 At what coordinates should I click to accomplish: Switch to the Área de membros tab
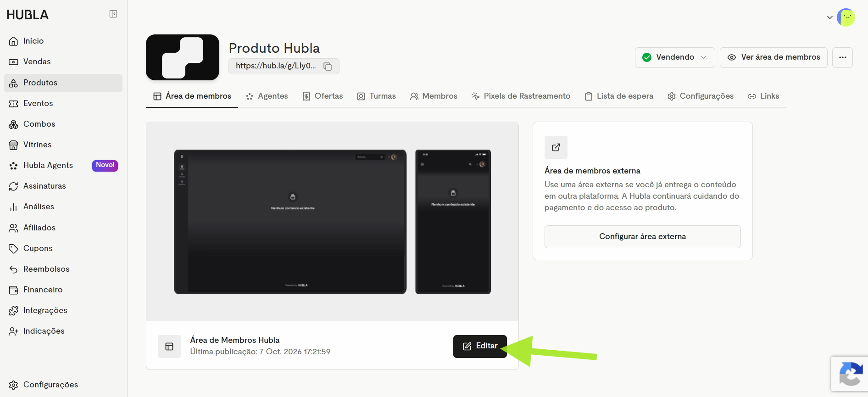click(192, 96)
